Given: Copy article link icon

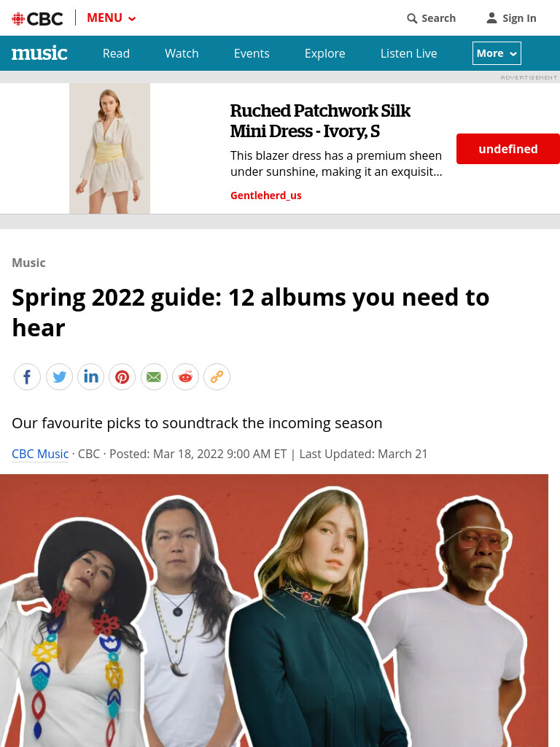Looking at the screenshot, I should 217,377.
